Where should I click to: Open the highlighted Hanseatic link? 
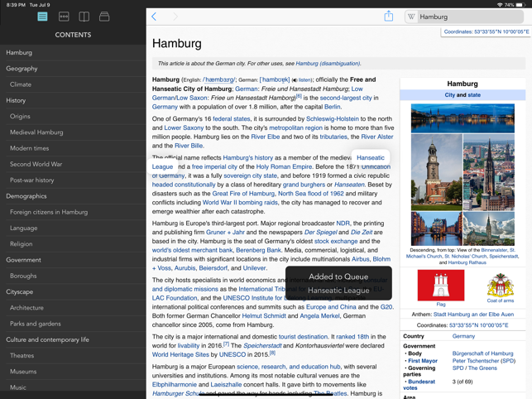click(x=371, y=157)
